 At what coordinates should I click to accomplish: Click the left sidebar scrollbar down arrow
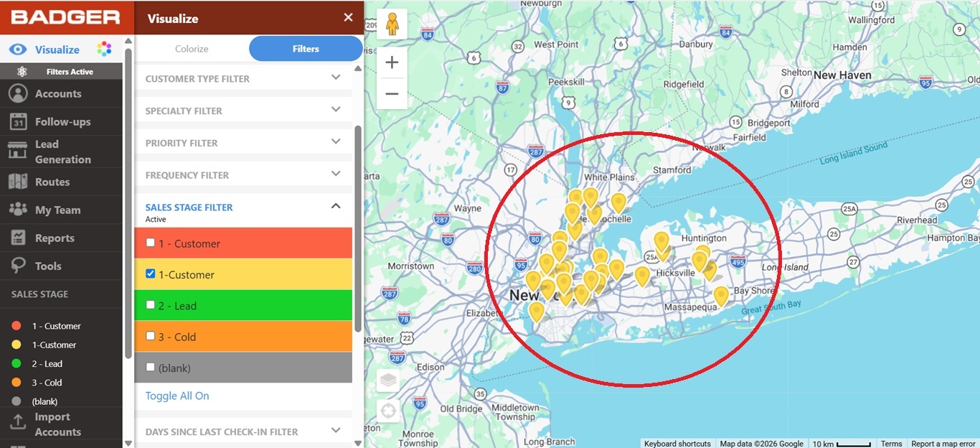click(128, 443)
